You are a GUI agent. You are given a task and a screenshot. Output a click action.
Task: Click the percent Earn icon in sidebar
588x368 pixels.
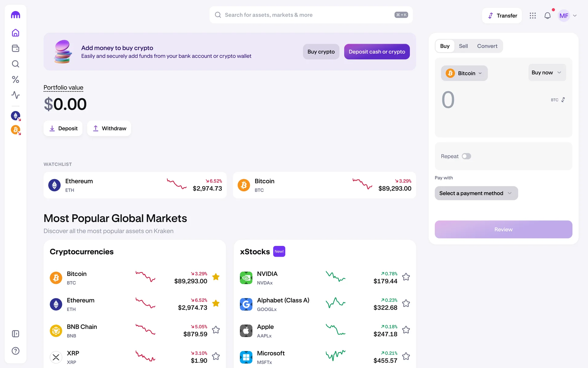point(15,80)
